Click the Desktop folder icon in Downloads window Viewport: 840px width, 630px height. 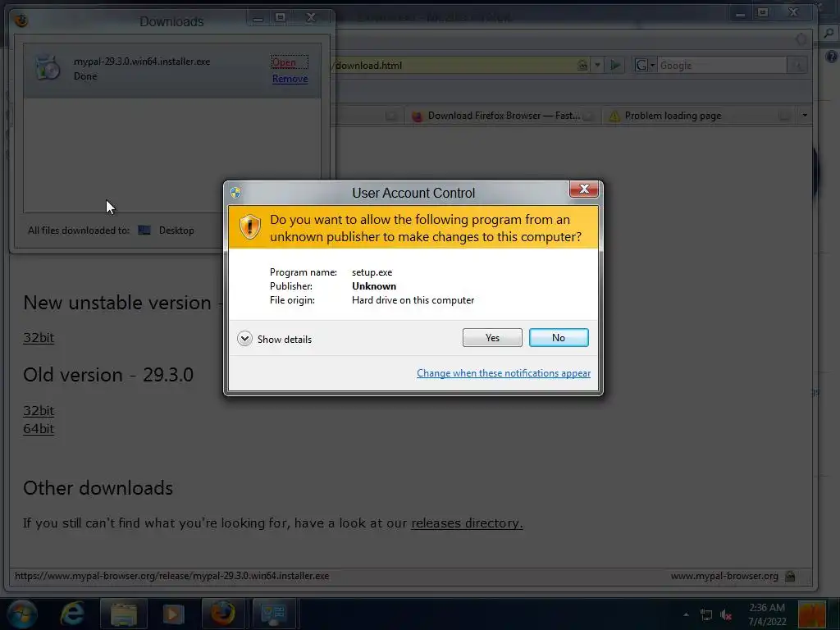pos(144,231)
